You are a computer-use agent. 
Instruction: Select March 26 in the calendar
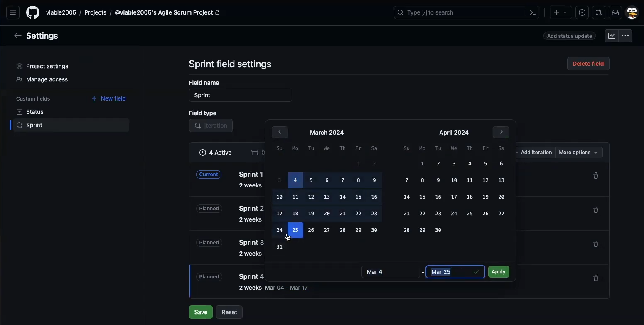point(311,230)
